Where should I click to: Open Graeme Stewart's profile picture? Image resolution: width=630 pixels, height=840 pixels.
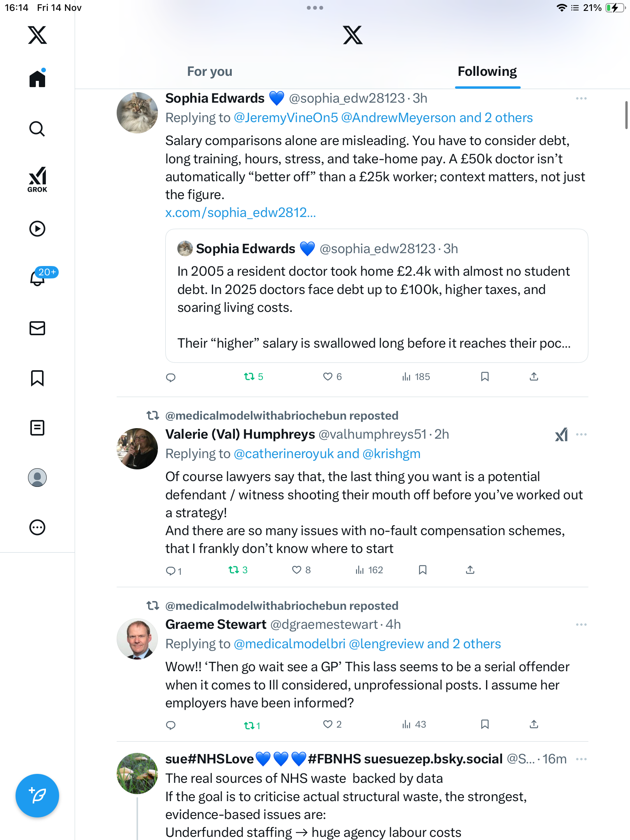coord(137,639)
